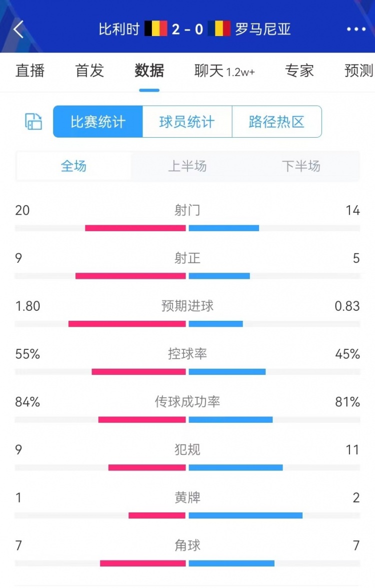Screen dimensions: 375x588
Task: Switch to the 首发 tab
Action: pos(89,71)
